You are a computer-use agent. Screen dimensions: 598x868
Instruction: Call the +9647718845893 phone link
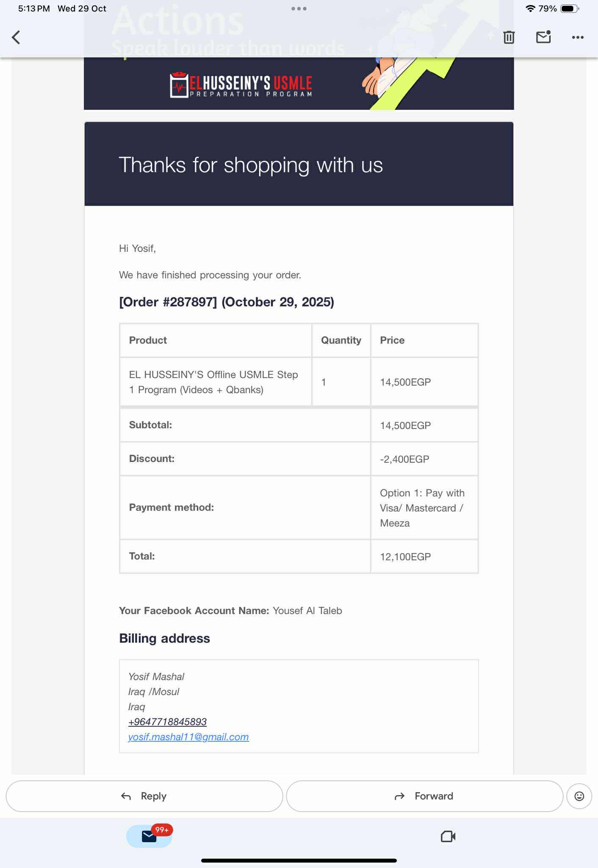[167, 722]
